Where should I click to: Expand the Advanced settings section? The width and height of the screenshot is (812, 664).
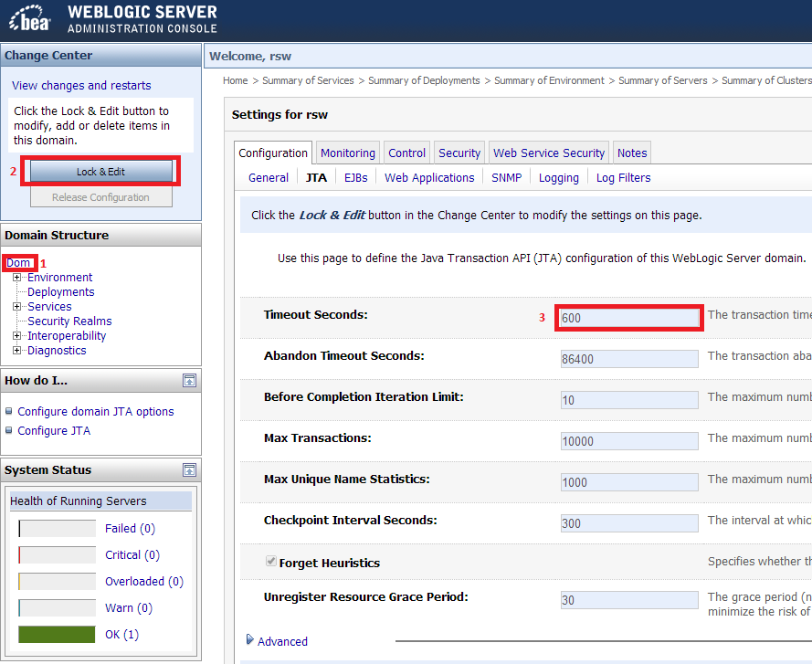(251, 640)
